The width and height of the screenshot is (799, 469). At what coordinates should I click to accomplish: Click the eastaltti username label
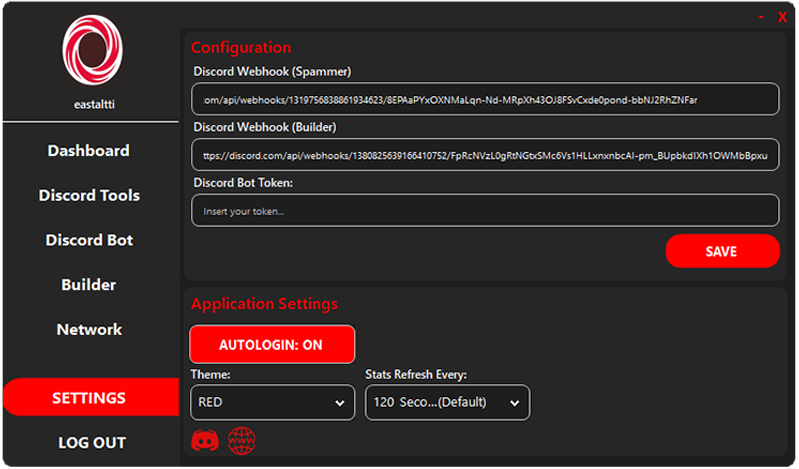[94, 105]
